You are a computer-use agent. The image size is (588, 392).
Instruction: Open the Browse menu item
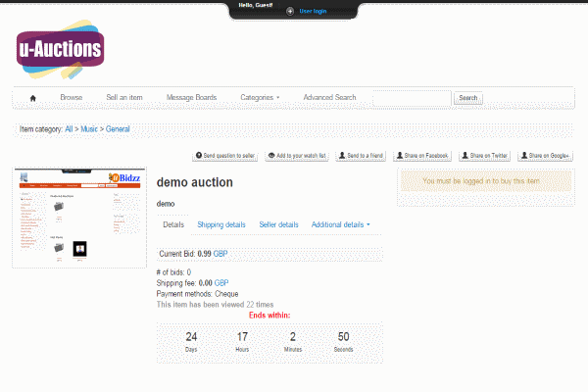click(x=72, y=98)
